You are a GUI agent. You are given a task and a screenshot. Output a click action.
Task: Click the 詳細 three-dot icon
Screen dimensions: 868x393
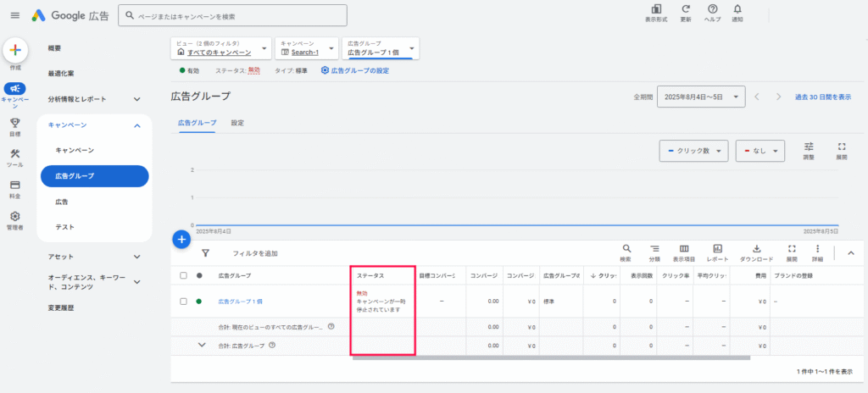817,248
